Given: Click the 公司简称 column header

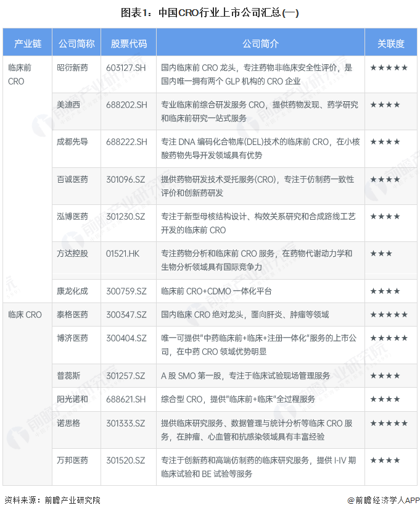Looking at the screenshot, I should coord(76,43).
